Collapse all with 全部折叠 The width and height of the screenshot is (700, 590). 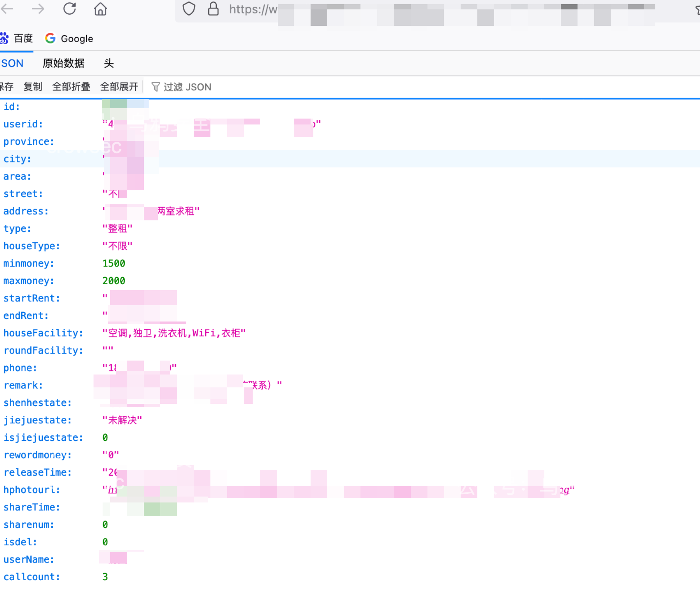71,87
